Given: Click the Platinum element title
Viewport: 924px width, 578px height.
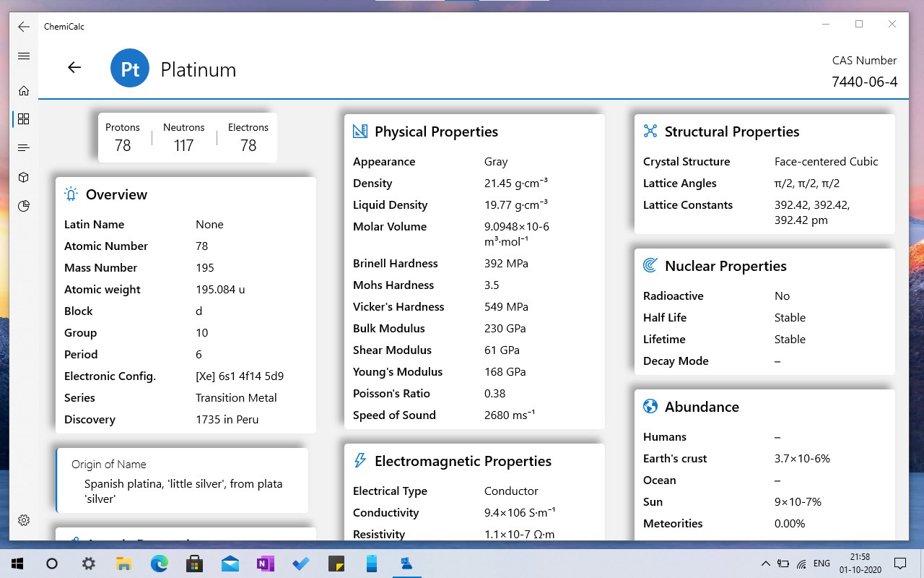Looking at the screenshot, I should click(199, 69).
